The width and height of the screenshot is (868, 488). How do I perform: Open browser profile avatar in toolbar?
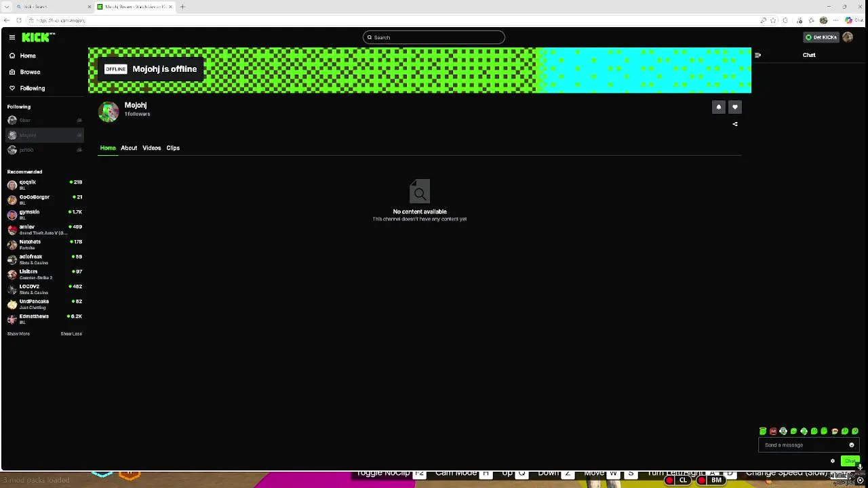click(x=824, y=20)
